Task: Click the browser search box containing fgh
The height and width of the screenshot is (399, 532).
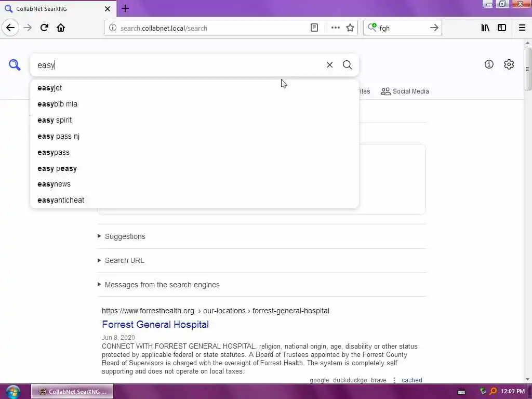Action: (402, 28)
